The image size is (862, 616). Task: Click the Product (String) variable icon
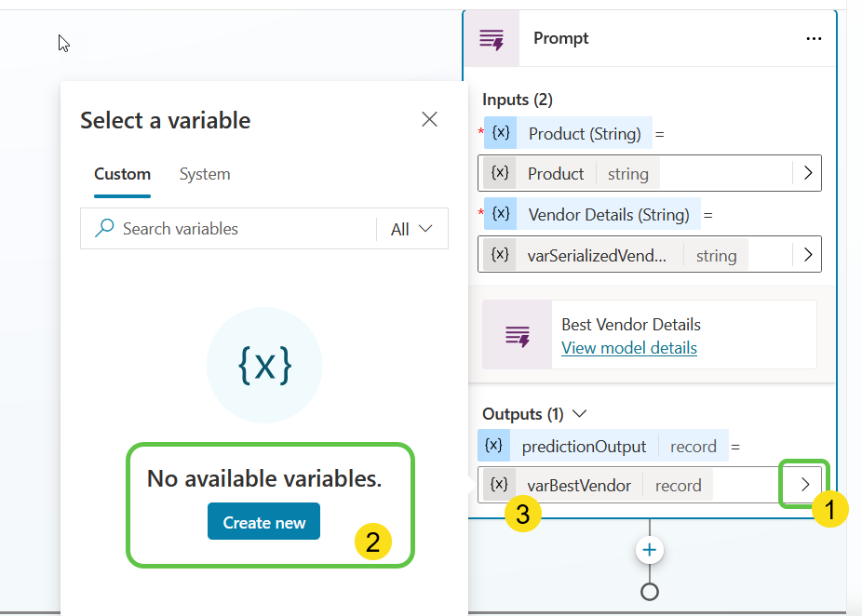(x=500, y=133)
